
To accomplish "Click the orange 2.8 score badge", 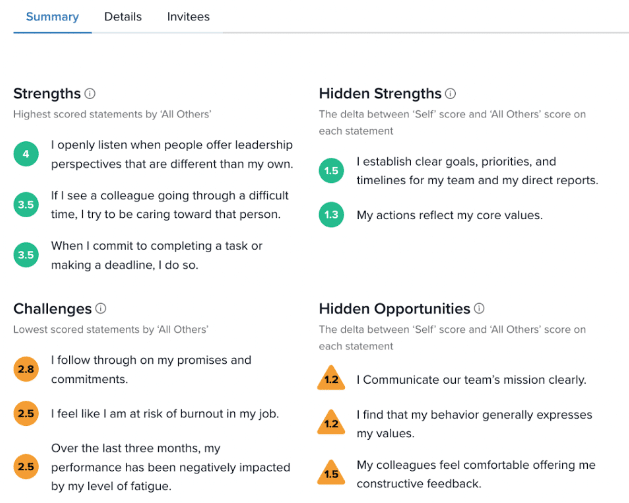I will (x=27, y=370).
